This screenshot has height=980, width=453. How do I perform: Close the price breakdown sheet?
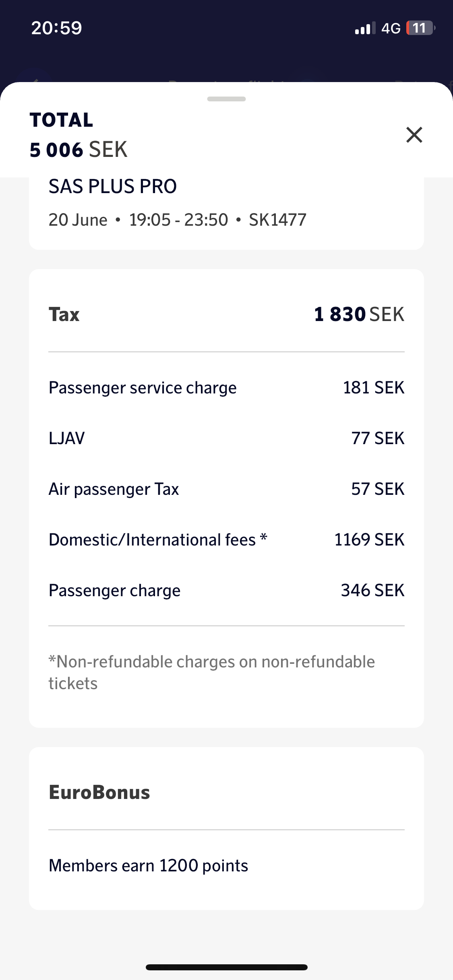click(x=414, y=135)
